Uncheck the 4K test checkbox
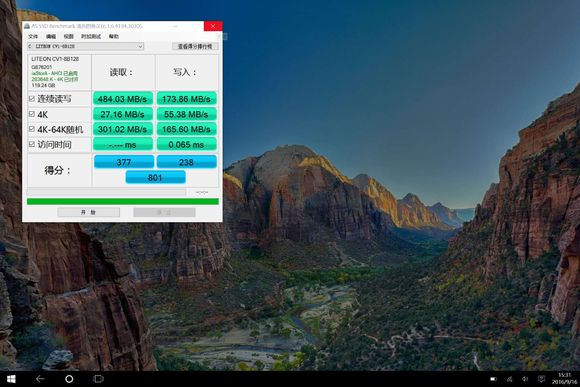The image size is (580, 387). (x=32, y=114)
